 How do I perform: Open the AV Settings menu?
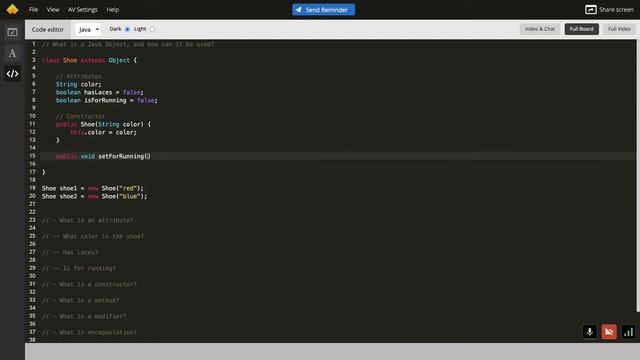click(83, 9)
